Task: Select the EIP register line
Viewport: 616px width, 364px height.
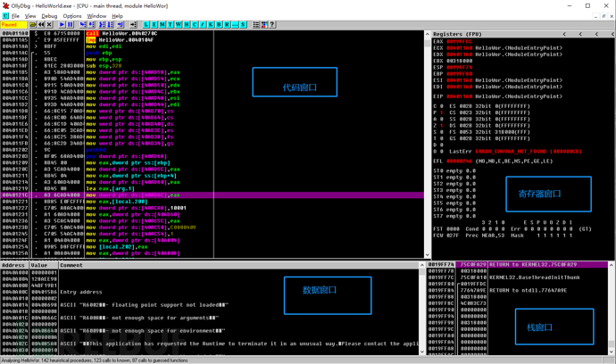Action: tap(498, 96)
